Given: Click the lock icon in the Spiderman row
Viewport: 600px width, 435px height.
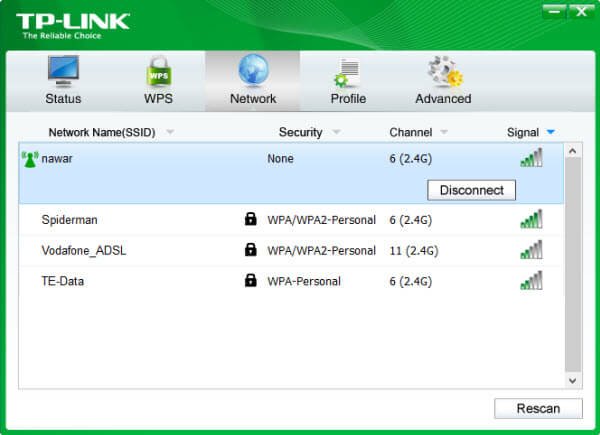Looking at the screenshot, I should pos(250,219).
